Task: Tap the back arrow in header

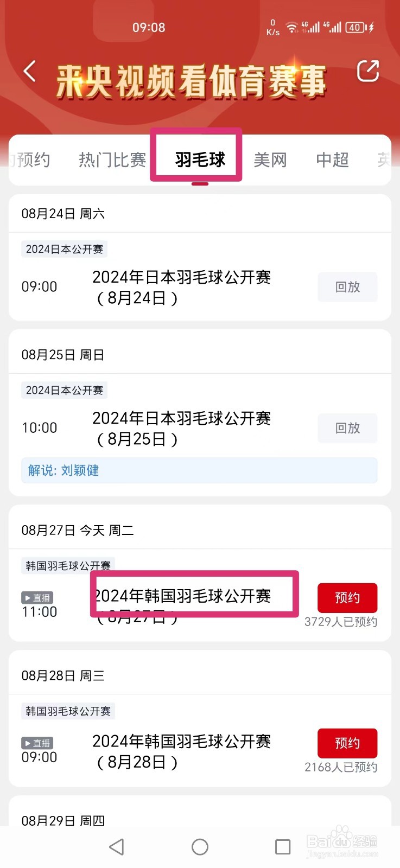Action: 30,72
